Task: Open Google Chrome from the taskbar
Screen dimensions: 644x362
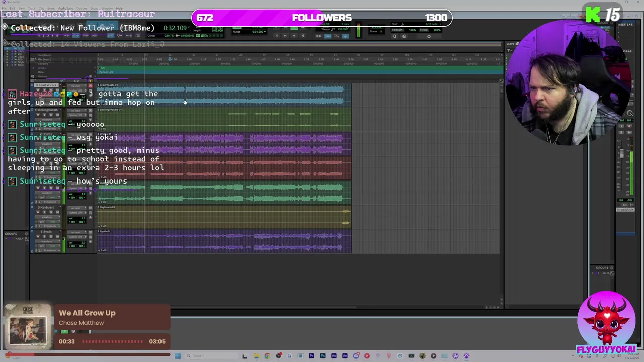Action: click(267, 356)
